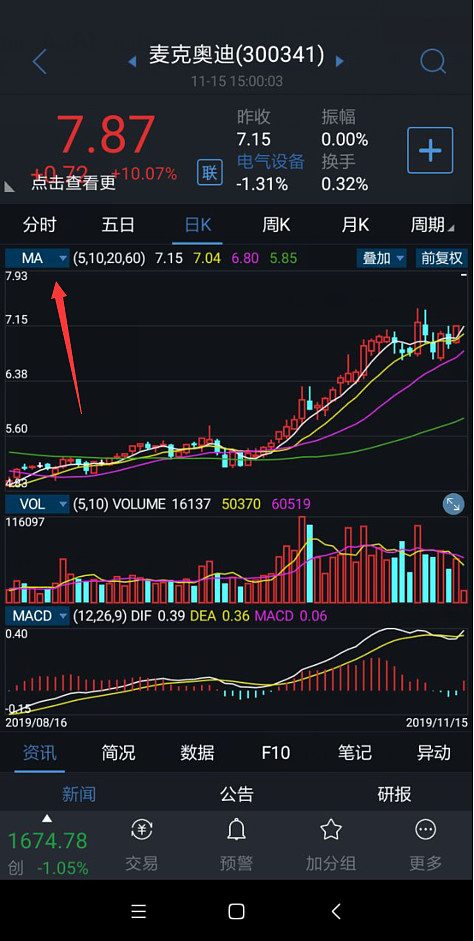474x941 pixels.
Task: Tap the Android back button
Action: point(336,912)
